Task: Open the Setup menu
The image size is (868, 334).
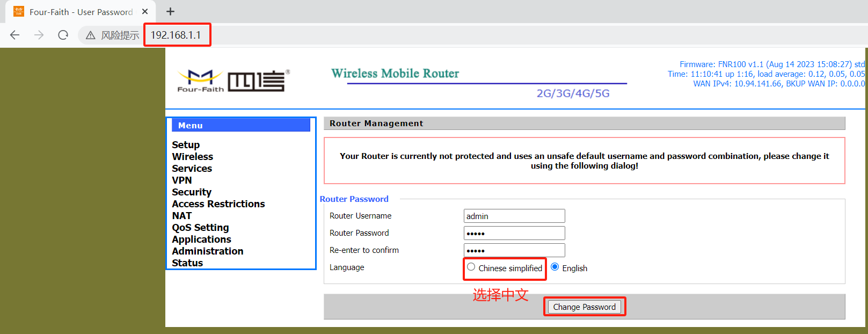Action: pyautogui.click(x=186, y=145)
